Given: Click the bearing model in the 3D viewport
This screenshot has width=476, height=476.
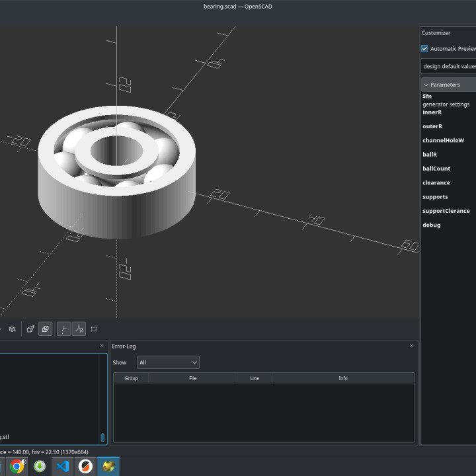Looking at the screenshot, I should coord(116,172).
